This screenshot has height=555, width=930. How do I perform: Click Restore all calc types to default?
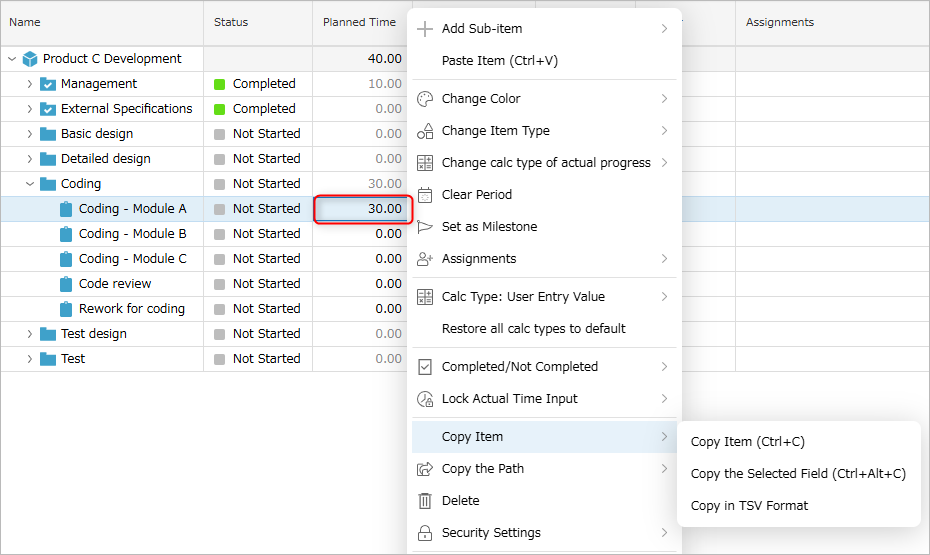tap(533, 328)
